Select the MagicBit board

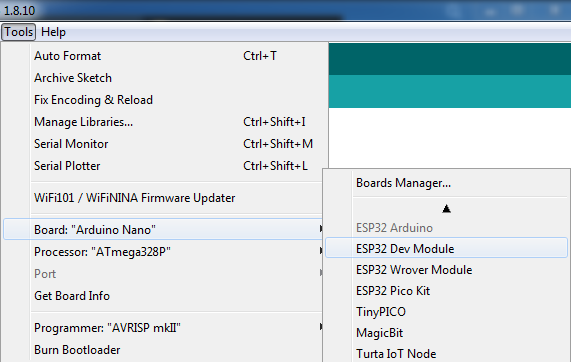(x=446, y=333)
